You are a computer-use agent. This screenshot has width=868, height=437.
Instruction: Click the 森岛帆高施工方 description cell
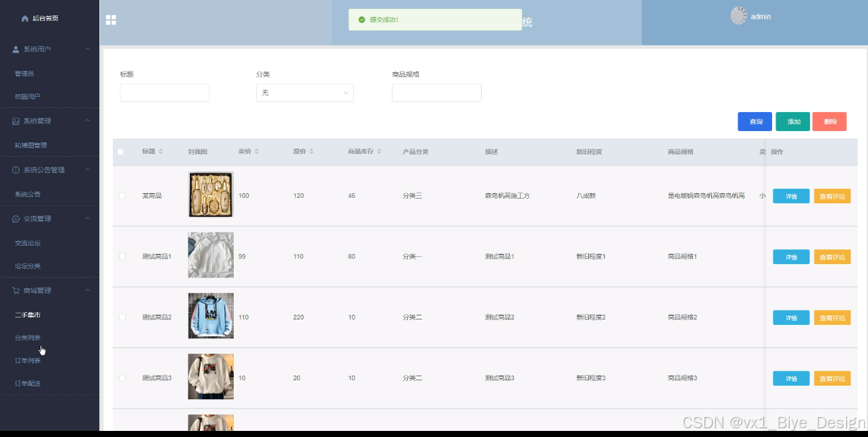507,196
